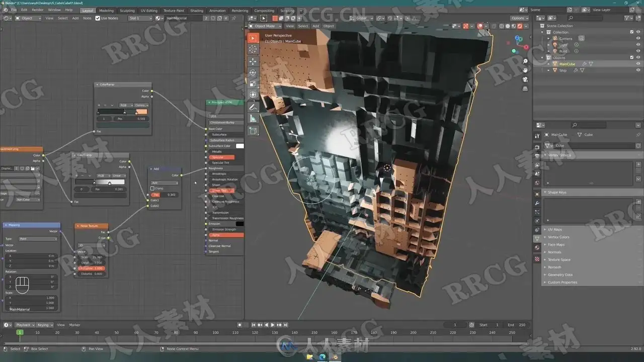644x362 pixels.
Task: Open the Slot 1 dropdown
Action: 140,18
